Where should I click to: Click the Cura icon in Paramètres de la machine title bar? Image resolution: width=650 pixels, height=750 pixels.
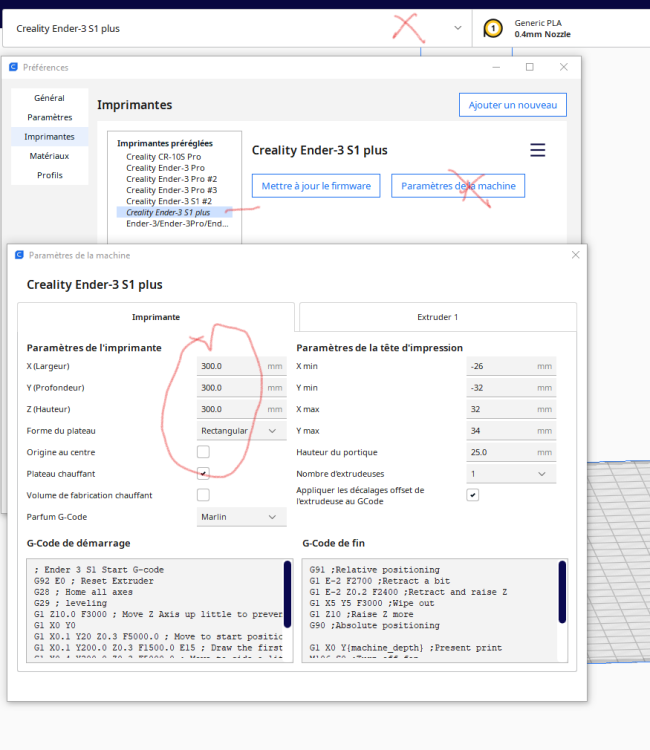click(19, 255)
